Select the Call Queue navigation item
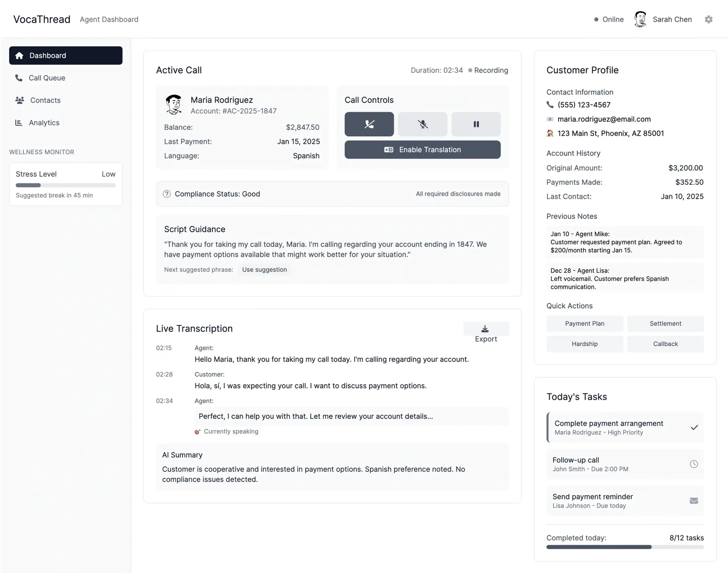 tap(47, 78)
